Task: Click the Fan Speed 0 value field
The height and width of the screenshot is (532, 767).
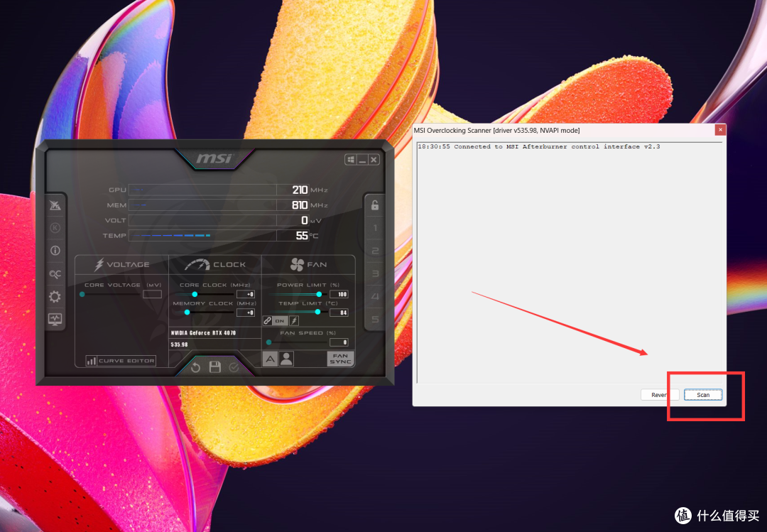Action: point(339,342)
